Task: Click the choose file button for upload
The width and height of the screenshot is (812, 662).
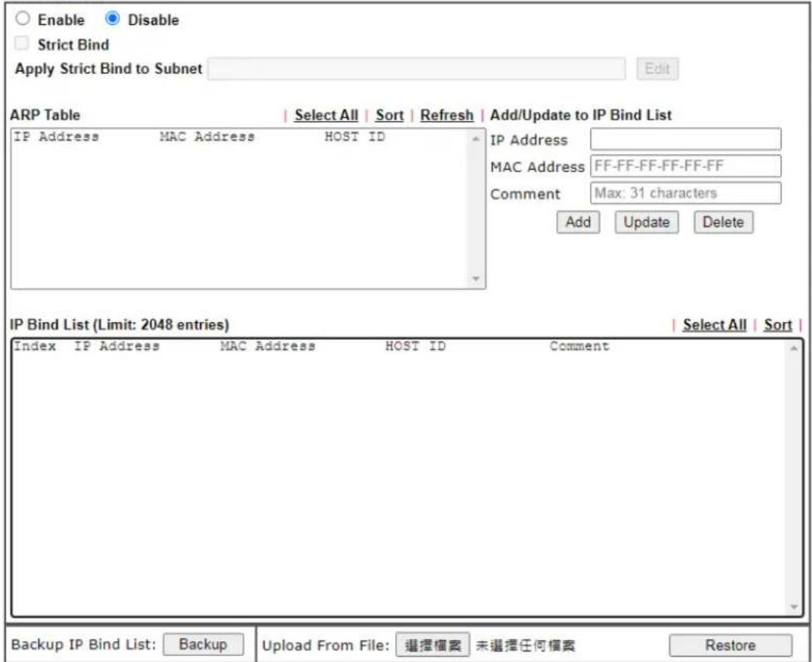Action: click(433, 645)
